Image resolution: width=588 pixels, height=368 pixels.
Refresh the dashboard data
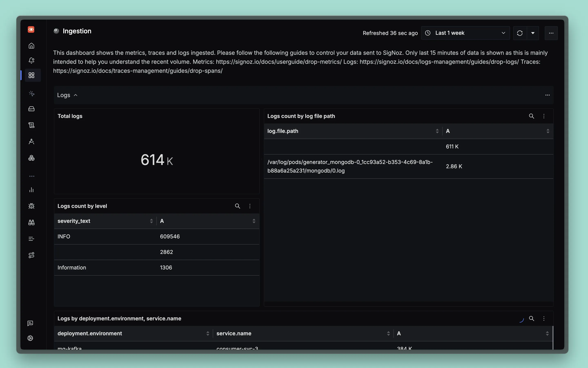click(x=520, y=33)
